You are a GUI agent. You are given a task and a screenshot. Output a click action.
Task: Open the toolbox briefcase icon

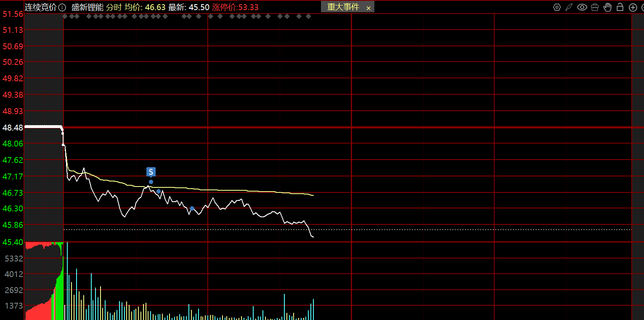click(595, 7)
